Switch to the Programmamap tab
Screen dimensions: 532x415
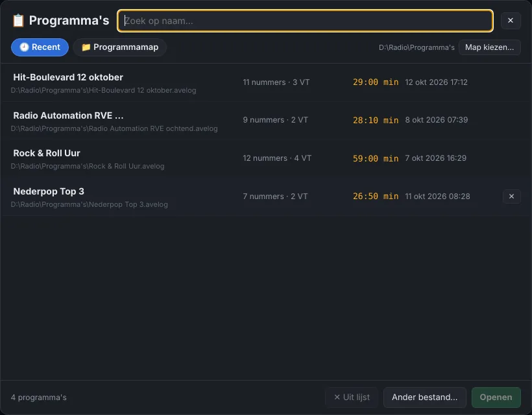tap(120, 47)
